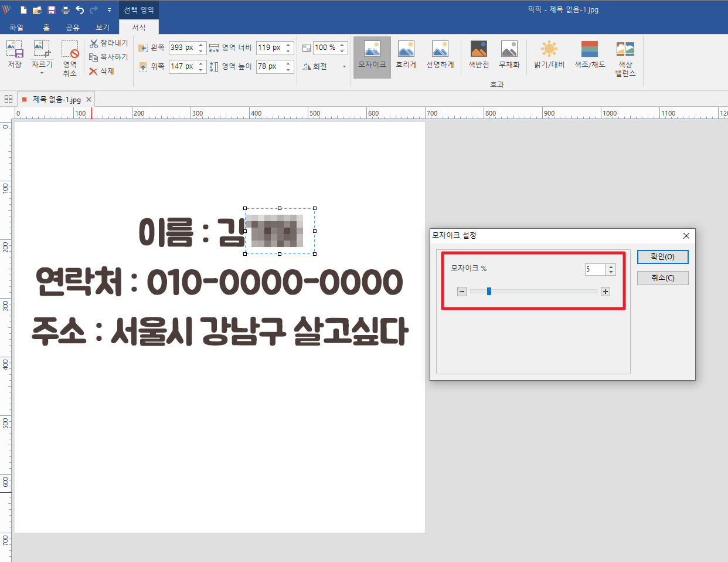The width and height of the screenshot is (728, 562).
Task: Apply the 무채화 (grayscale) effect
Action: click(x=509, y=55)
